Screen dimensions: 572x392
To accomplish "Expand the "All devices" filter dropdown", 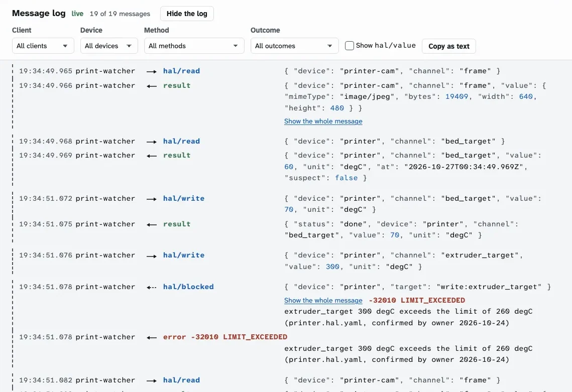I will coord(109,46).
